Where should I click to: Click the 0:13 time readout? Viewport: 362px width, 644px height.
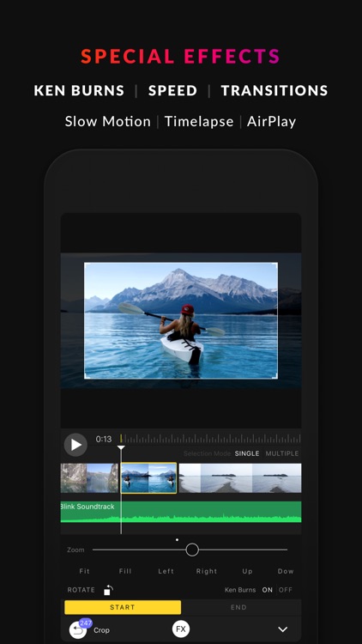click(104, 439)
